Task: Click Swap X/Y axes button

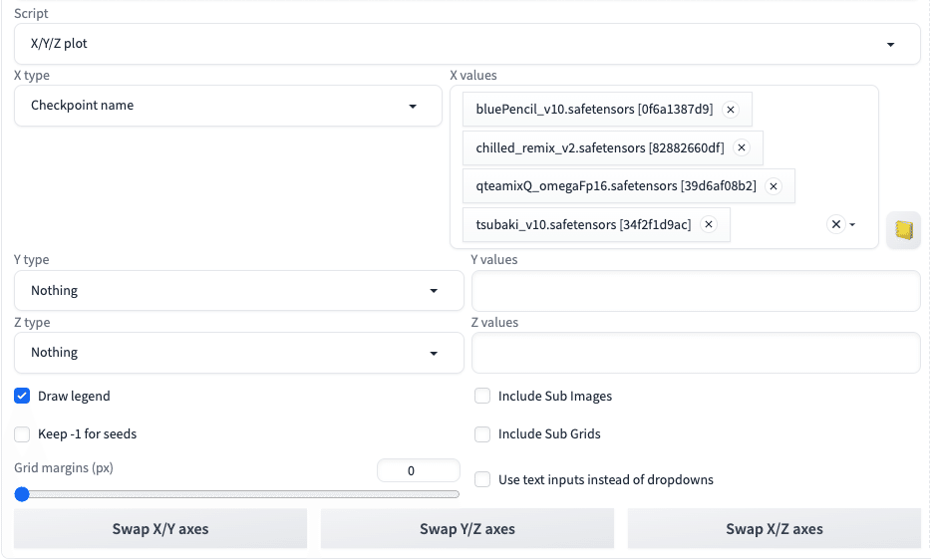Action: click(x=160, y=528)
